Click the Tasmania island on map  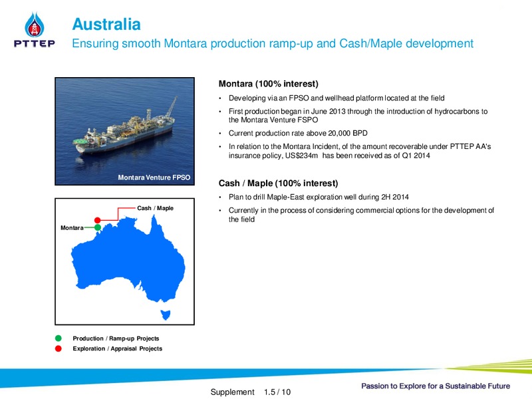pyautogui.click(x=166, y=315)
